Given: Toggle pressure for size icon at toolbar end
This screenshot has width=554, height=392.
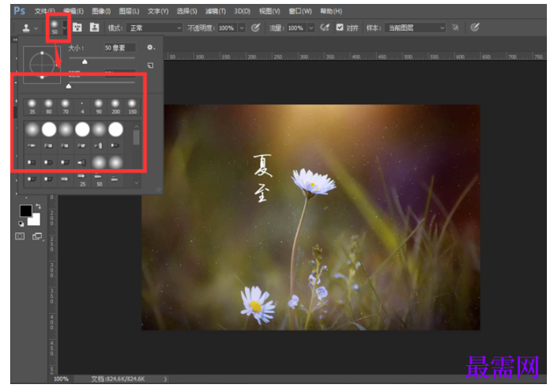Looking at the screenshot, I should (474, 27).
